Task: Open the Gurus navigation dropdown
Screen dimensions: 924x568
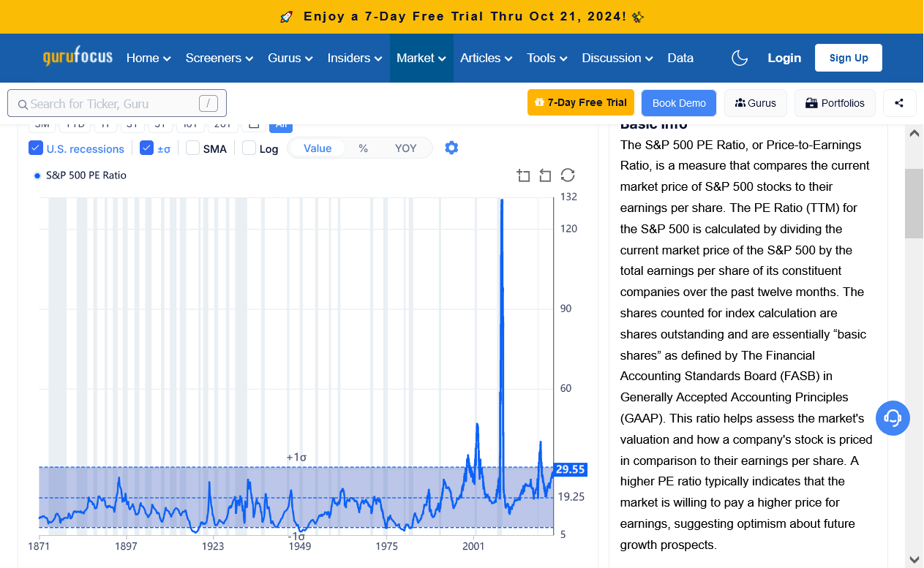Action: click(290, 58)
